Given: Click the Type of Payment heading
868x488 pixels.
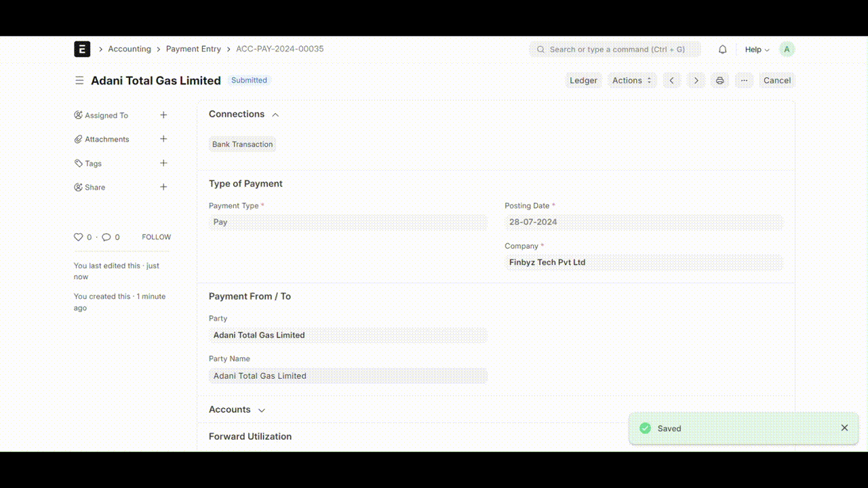Looking at the screenshot, I should (245, 184).
